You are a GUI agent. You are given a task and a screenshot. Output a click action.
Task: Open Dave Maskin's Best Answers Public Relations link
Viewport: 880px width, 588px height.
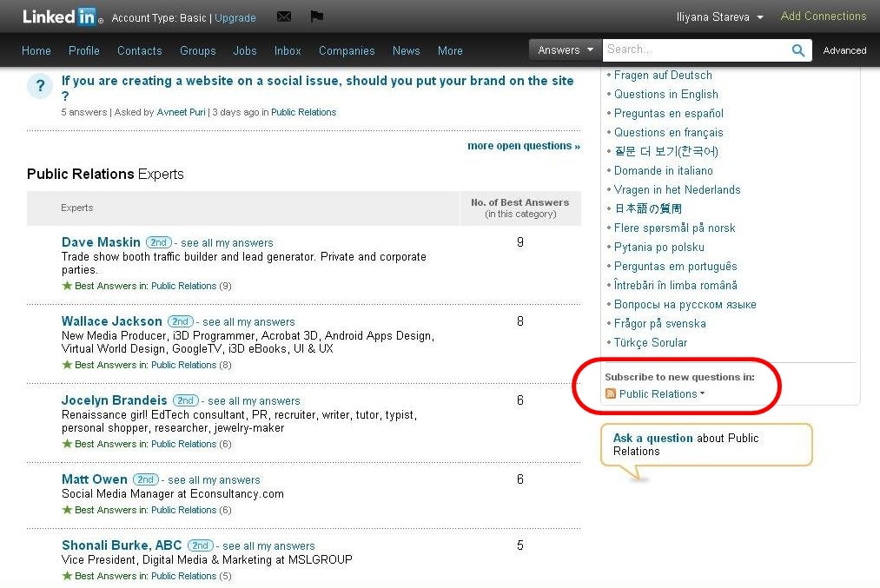(183, 286)
